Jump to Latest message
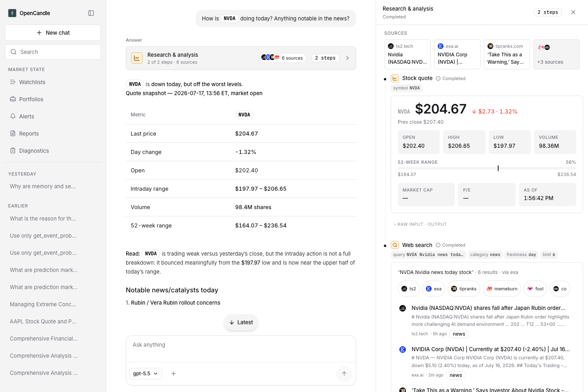This screenshot has height=392, width=588. pos(241,322)
